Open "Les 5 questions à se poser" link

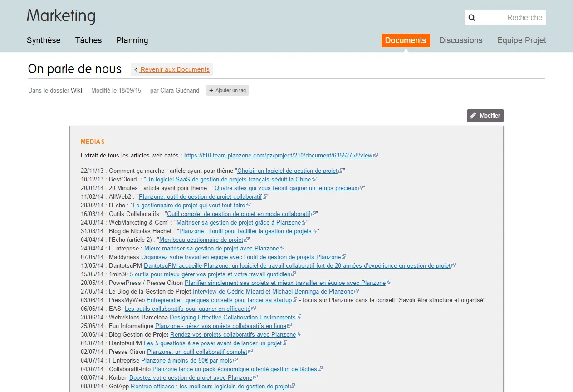[213, 343]
